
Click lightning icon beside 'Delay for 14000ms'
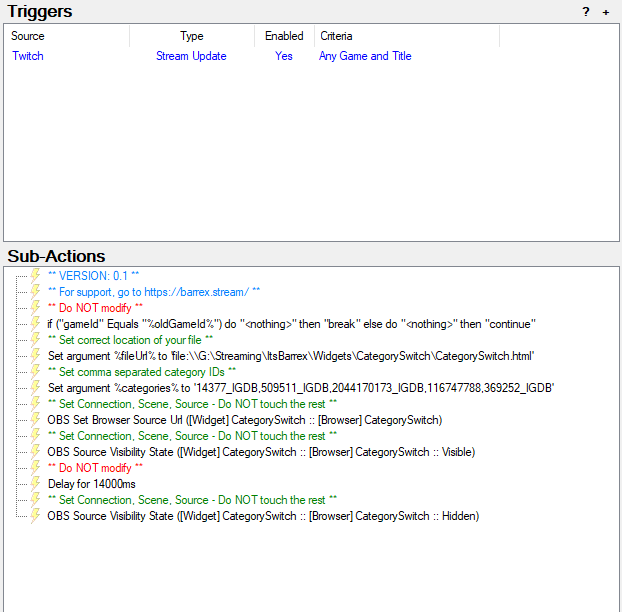[36, 483]
